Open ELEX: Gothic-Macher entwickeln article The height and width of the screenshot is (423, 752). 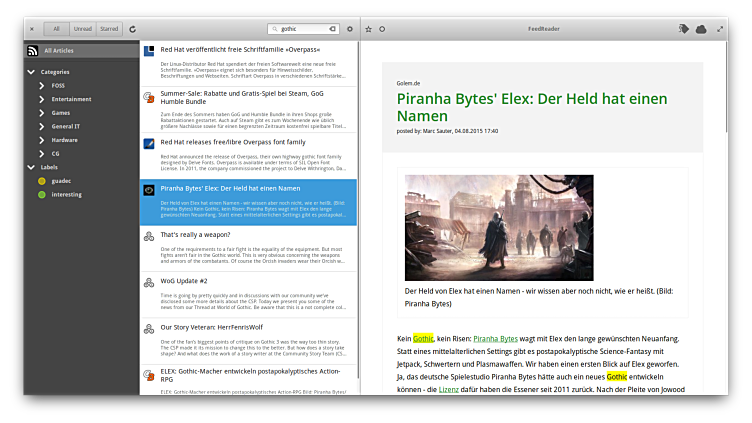(x=248, y=380)
